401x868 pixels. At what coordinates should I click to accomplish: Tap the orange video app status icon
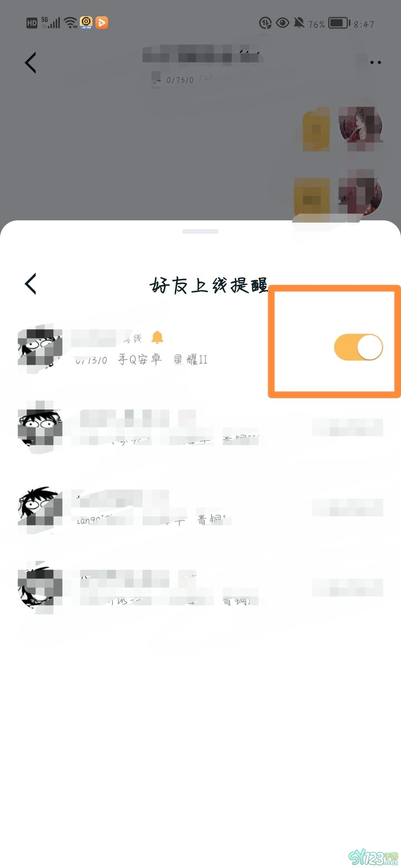(102, 23)
